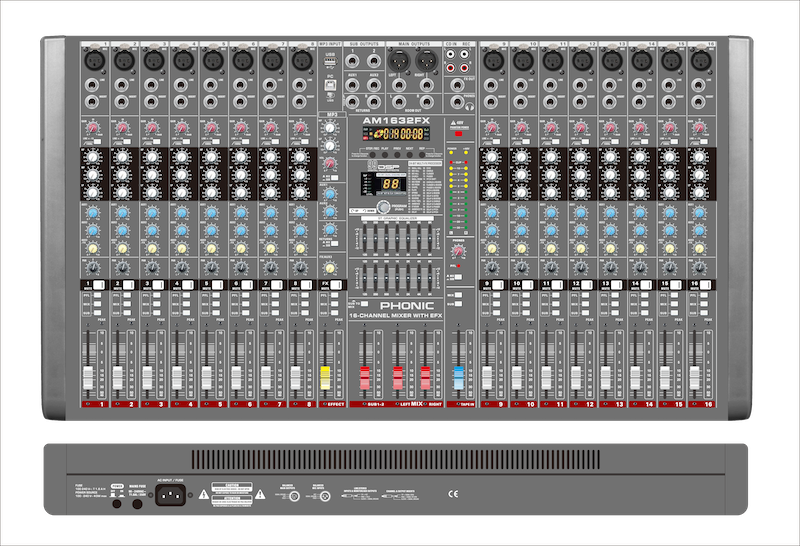Click the DSP Program push knob

tap(384, 207)
